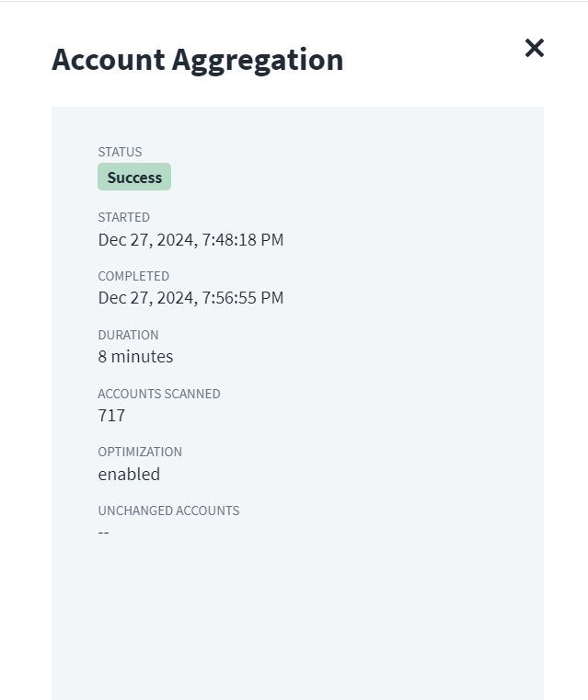Click the enabled optimization value
The image size is (588, 700).
pos(129,475)
